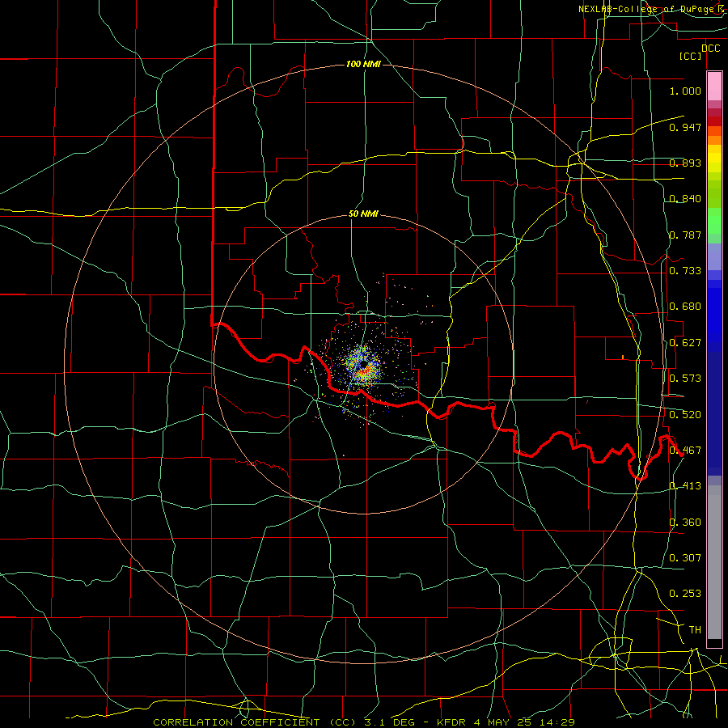The width and height of the screenshot is (728, 728).
Task: Click the 0.840 scale value
Action: pos(685,199)
